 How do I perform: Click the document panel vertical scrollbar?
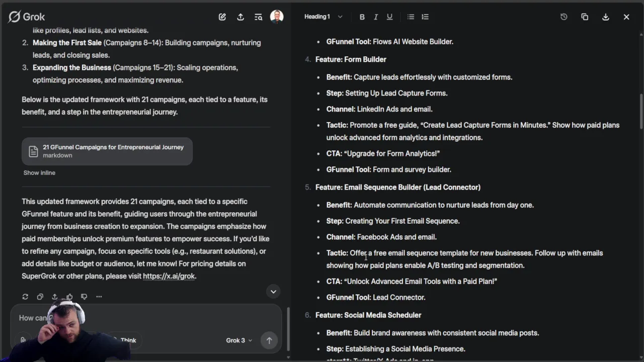click(641, 112)
